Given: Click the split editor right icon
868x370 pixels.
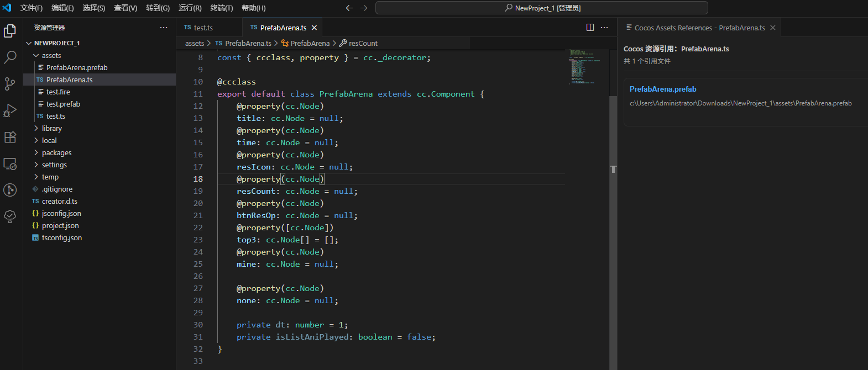Looking at the screenshot, I should click(590, 28).
